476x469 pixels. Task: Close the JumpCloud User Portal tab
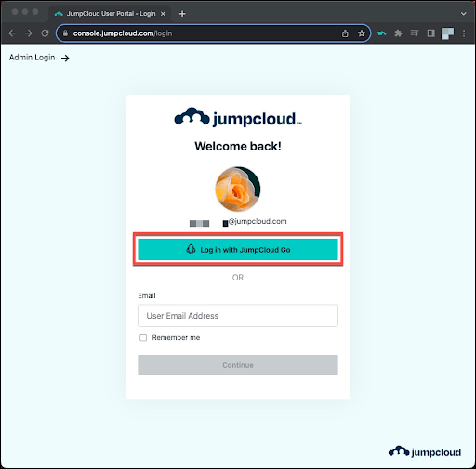163,14
